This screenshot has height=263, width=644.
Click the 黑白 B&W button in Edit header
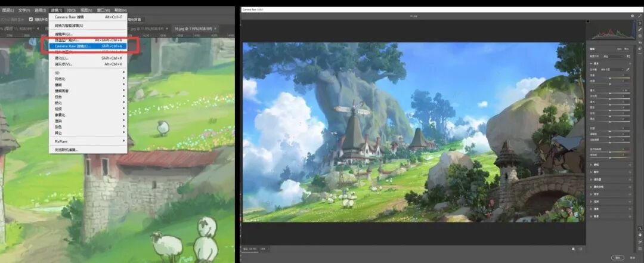click(626, 48)
